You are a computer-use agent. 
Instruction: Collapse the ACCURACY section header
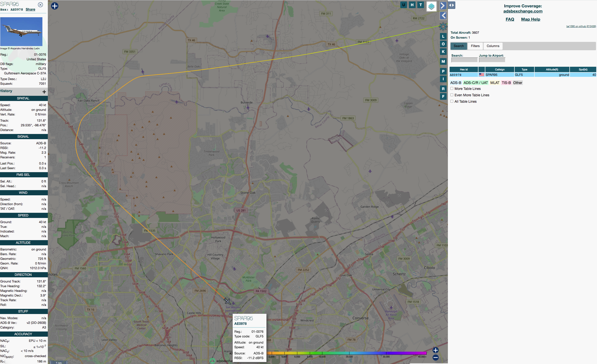[24, 334]
